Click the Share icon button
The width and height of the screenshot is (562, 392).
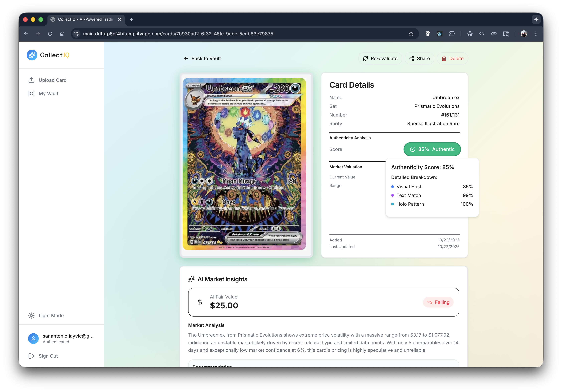point(419,58)
